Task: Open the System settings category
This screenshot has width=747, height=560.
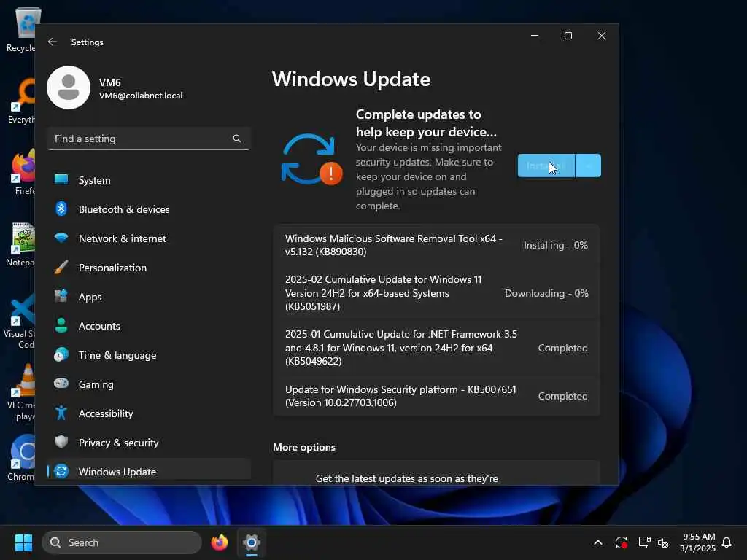Action: (x=149, y=180)
